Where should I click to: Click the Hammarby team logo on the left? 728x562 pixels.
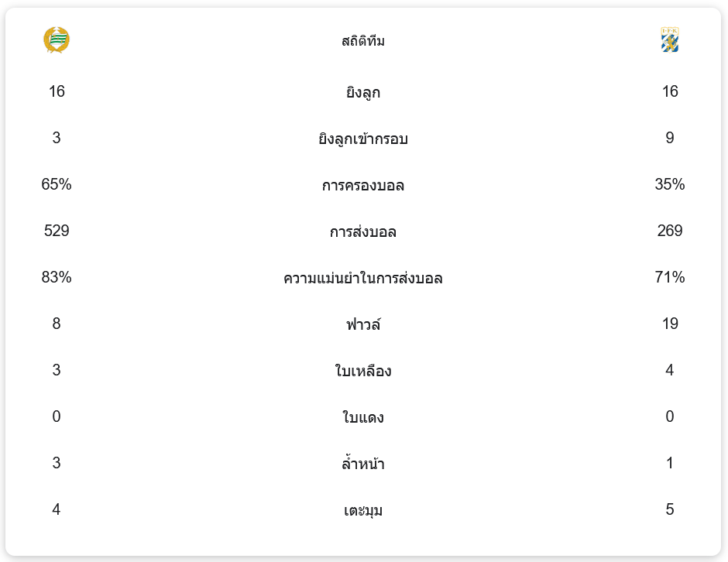click(x=57, y=40)
